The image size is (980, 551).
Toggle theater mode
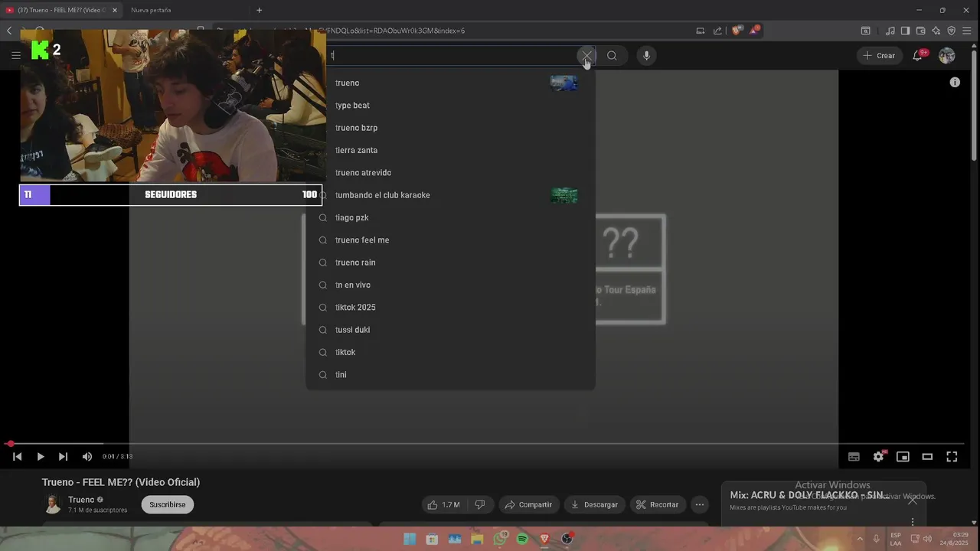927,457
